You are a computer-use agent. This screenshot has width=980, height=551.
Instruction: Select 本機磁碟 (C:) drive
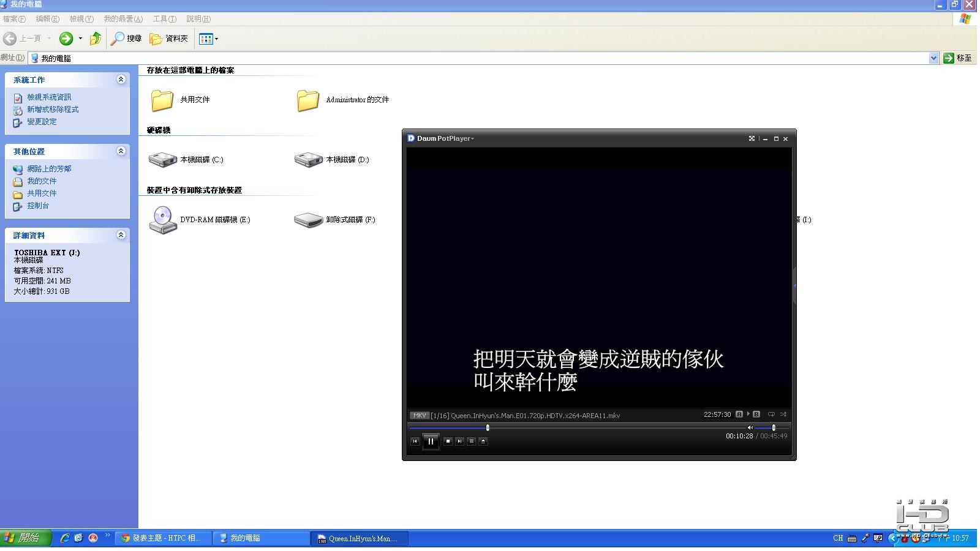185,160
